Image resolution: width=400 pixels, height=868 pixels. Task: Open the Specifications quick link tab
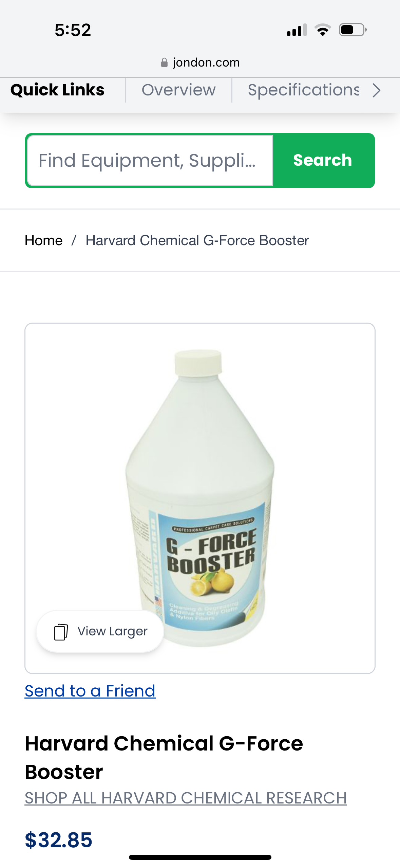point(304,90)
